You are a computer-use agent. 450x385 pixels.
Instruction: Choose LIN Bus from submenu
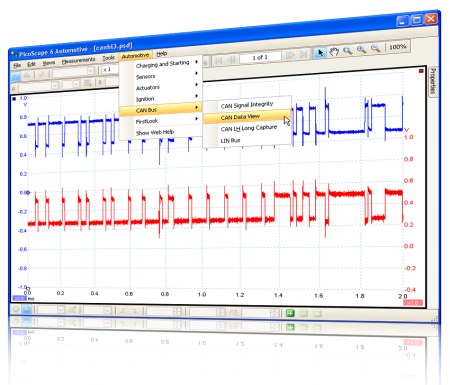click(x=247, y=140)
